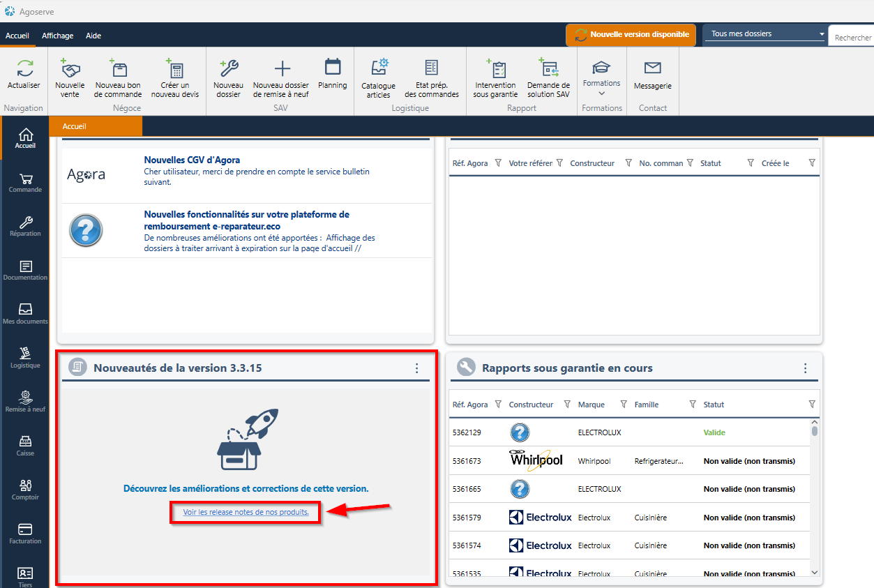Screen dimensions: 874x588
Task: Filter the Créée le column
Action: click(x=812, y=163)
